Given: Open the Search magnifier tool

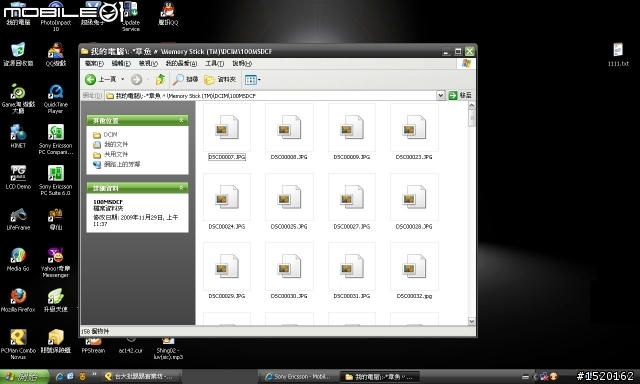Looking at the screenshot, I should point(185,79).
